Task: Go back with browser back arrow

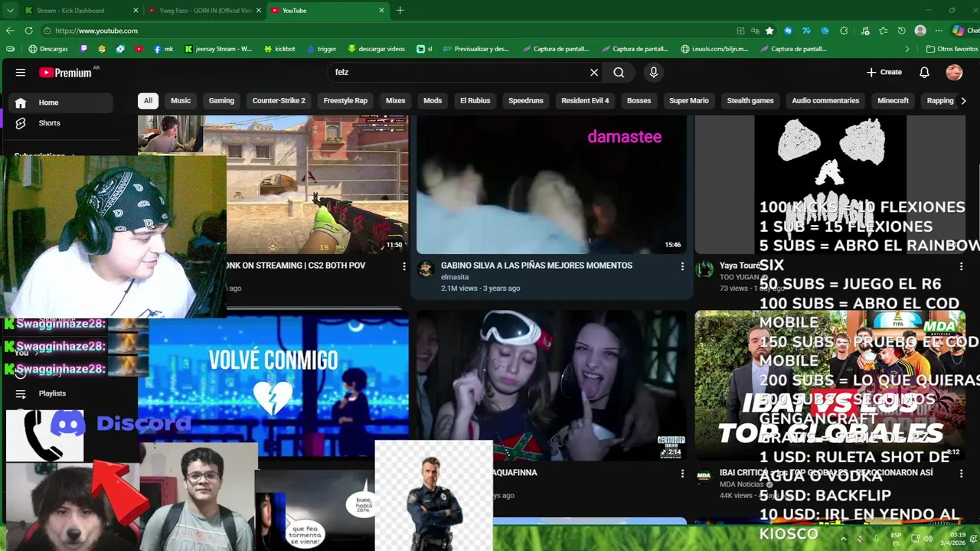Action: tap(10, 31)
